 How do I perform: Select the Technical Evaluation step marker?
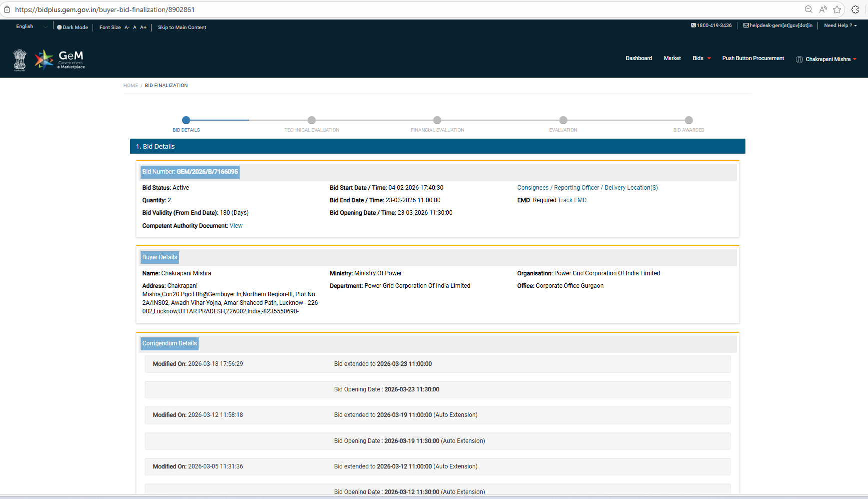312,120
